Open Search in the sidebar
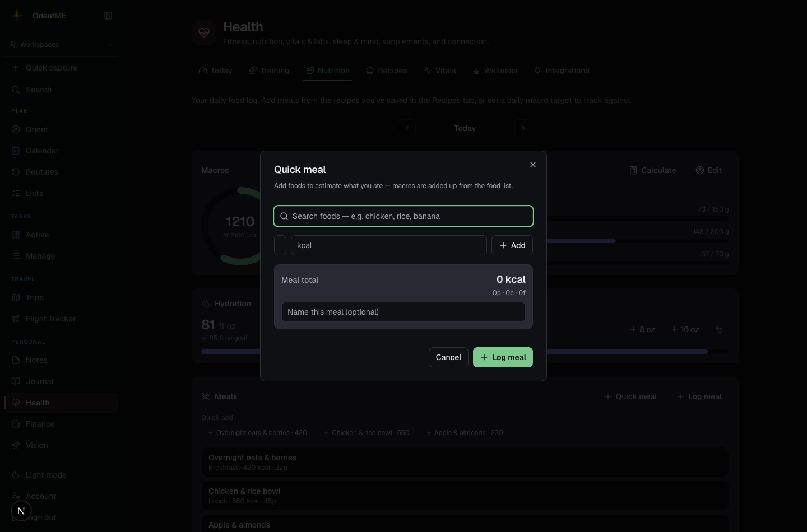Viewport: 807px width, 532px height. click(x=61, y=90)
